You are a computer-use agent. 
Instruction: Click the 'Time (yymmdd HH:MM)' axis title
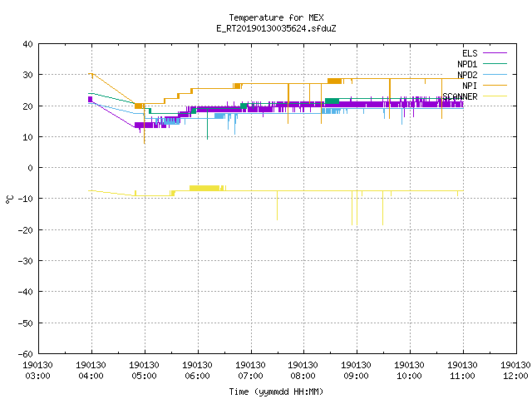coord(276,392)
